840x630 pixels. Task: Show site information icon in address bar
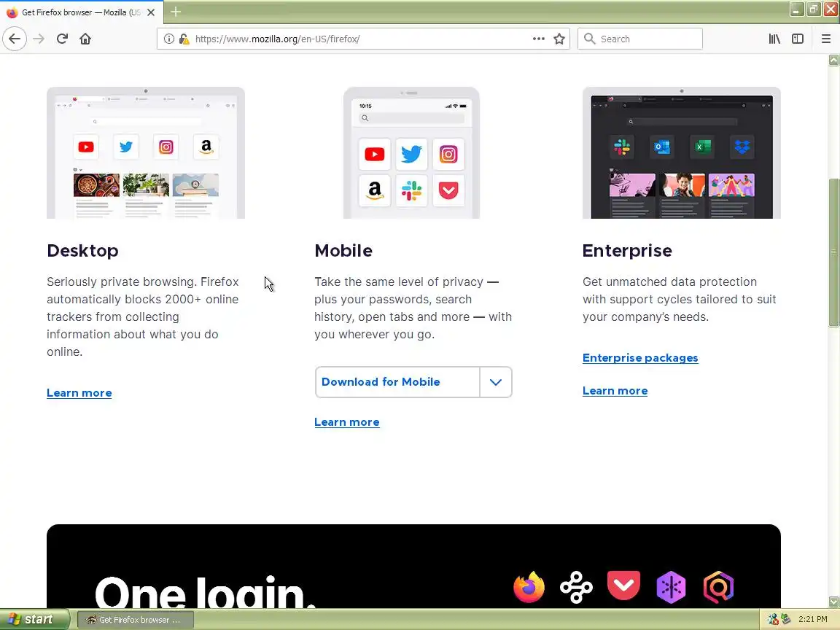click(168, 39)
